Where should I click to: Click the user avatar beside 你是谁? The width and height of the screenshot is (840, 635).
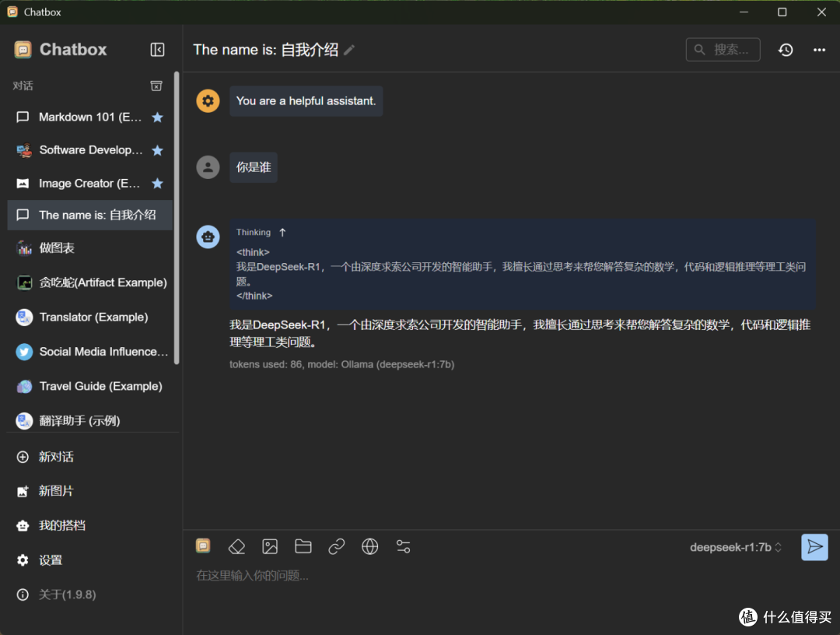(208, 167)
